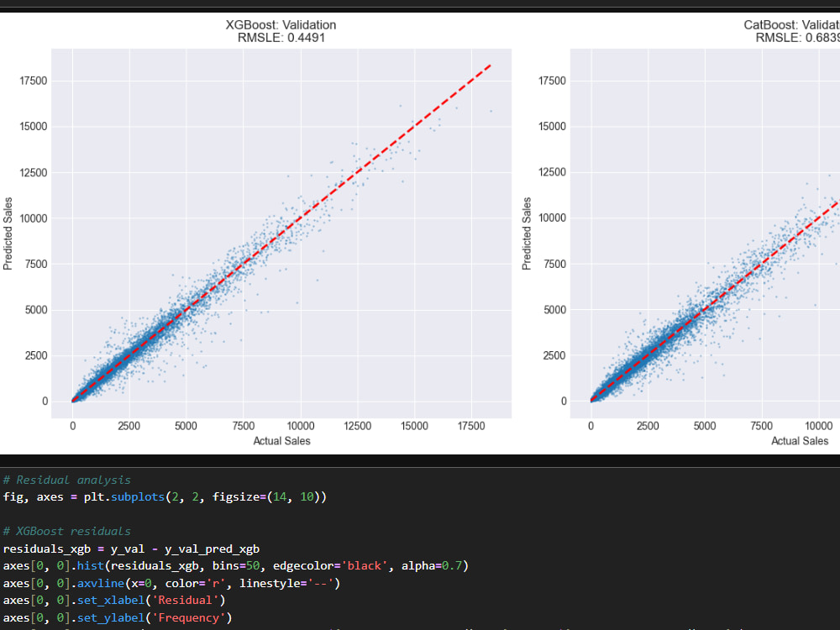Click the linestyle='--' argument

tap(286, 583)
